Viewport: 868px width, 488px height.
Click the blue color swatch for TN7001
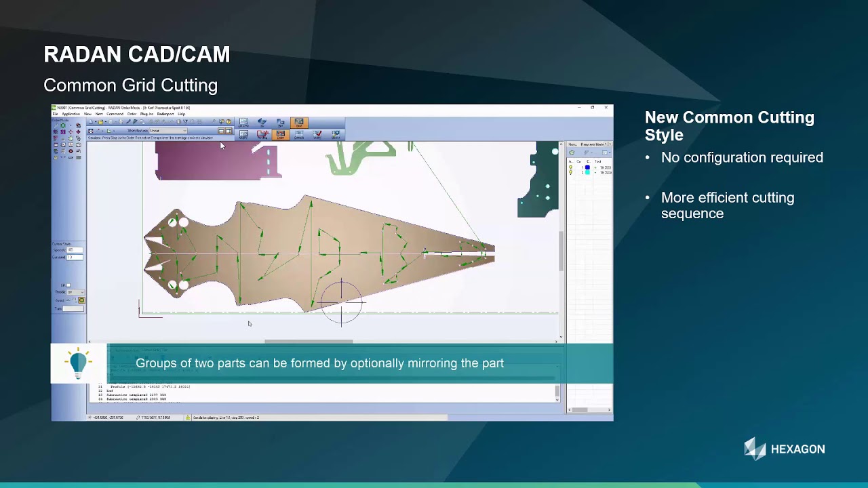587,167
